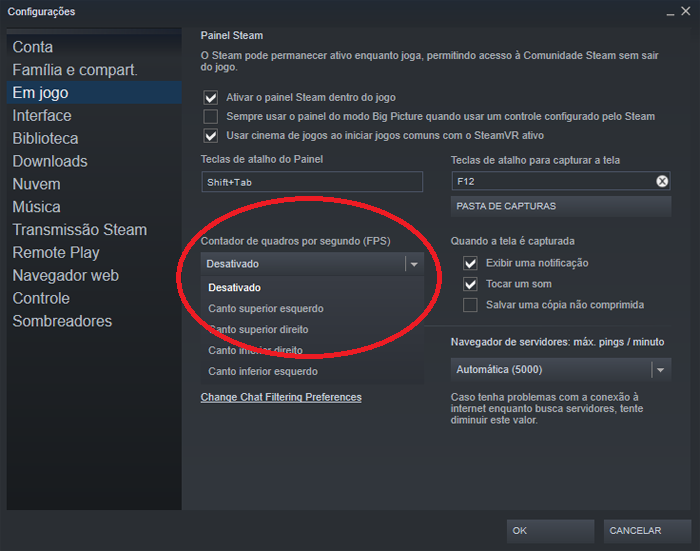Enable Salvar uma cópia não comprimida
Image resolution: width=700 pixels, height=551 pixels.
pos(470,305)
